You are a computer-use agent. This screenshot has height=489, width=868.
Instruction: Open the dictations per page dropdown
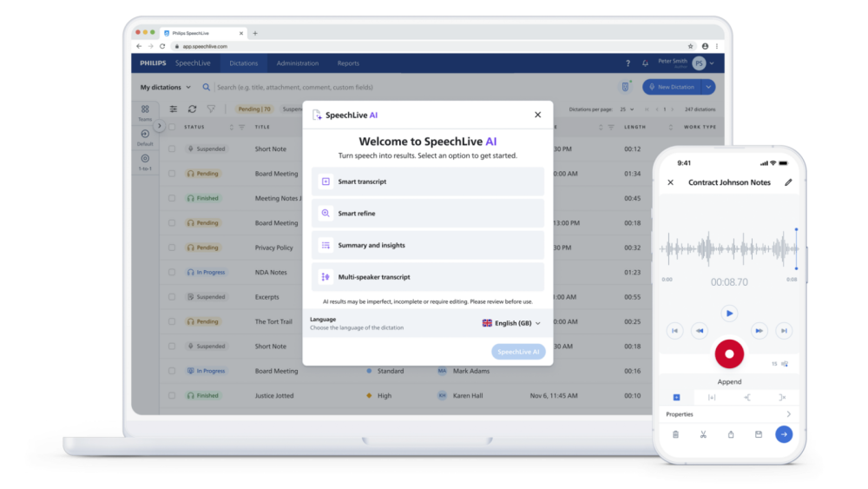click(627, 109)
